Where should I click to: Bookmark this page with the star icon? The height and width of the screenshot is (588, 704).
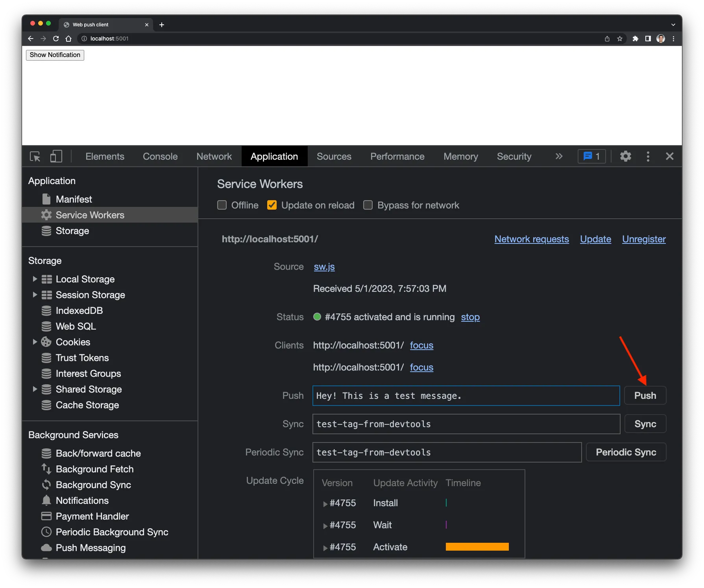point(620,39)
